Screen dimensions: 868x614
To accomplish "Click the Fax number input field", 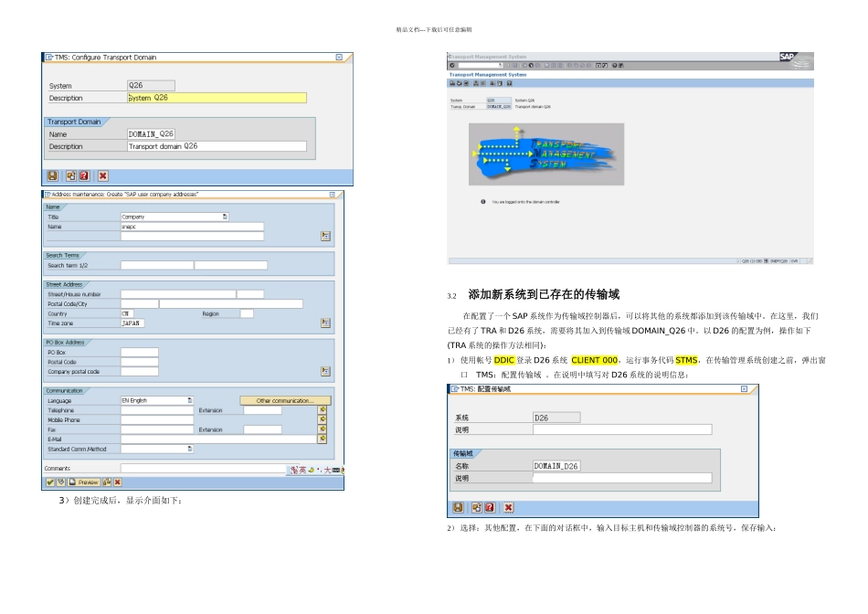I will (156, 429).
